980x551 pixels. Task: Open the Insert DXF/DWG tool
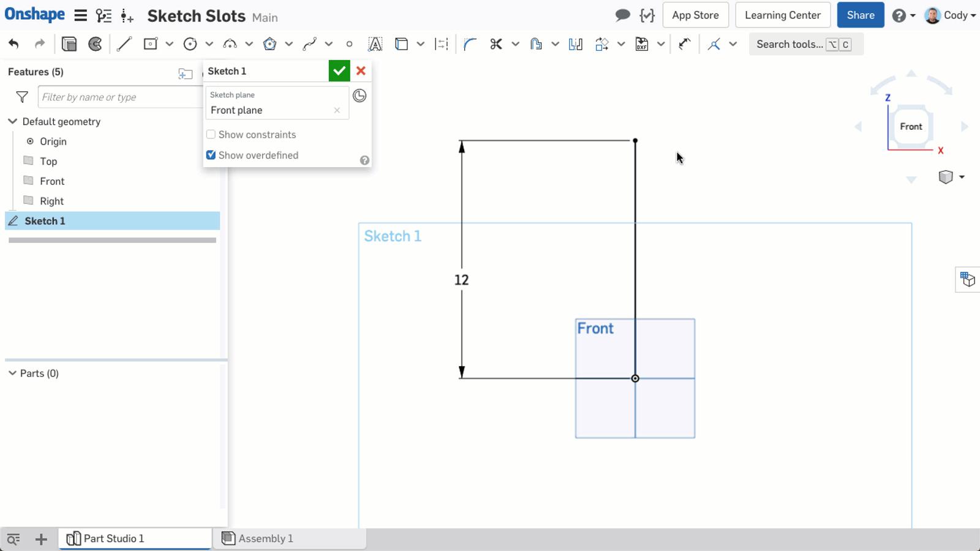coord(641,43)
